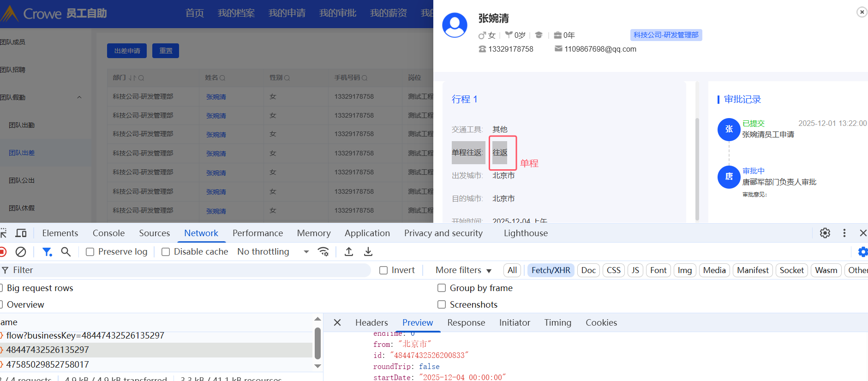Click the trip detail drawer scrollbar

click(x=697, y=169)
